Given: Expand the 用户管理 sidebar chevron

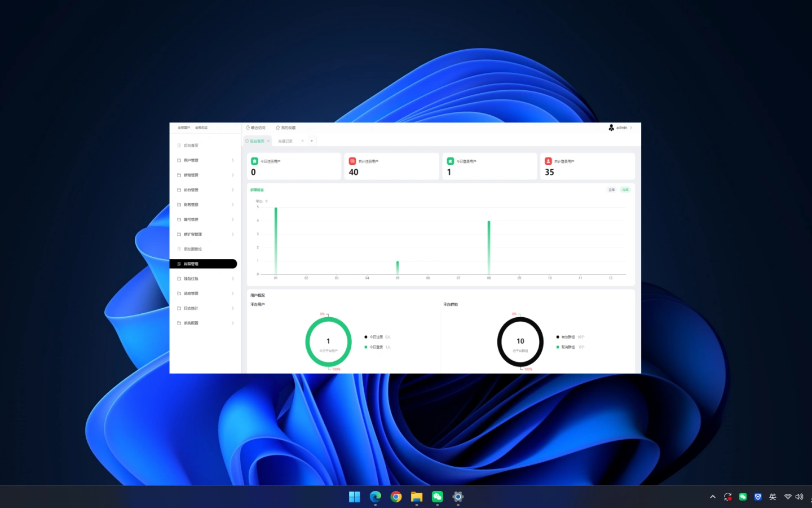Looking at the screenshot, I should (233, 160).
